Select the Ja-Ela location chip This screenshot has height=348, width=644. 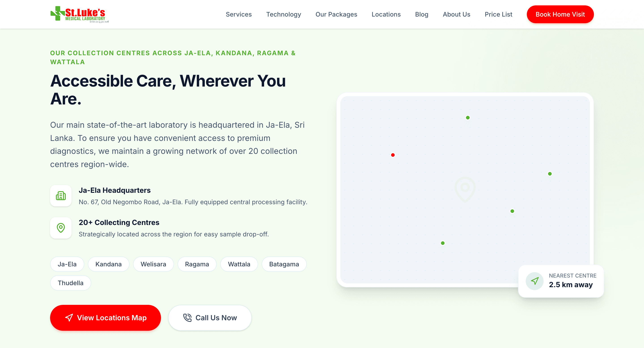click(67, 264)
